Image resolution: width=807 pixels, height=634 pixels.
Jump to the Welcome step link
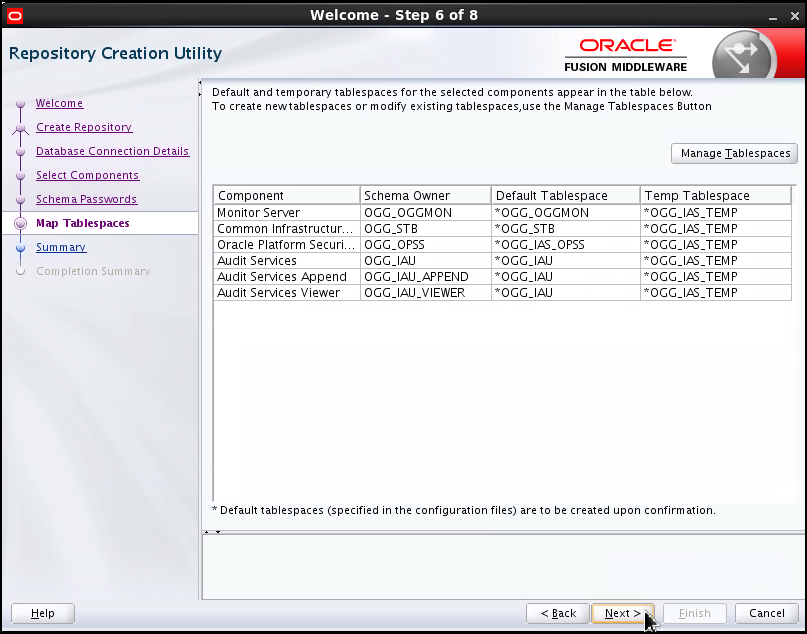tap(60, 103)
